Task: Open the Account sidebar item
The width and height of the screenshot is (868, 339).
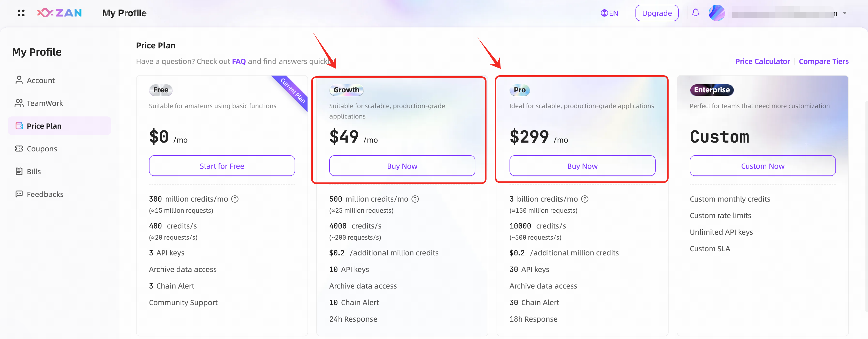Action: [40, 80]
